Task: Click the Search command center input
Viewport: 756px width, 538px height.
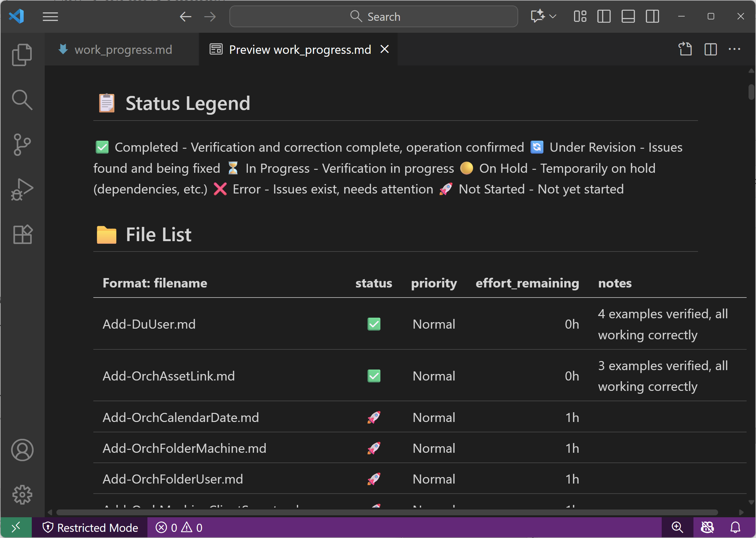Action: click(374, 16)
